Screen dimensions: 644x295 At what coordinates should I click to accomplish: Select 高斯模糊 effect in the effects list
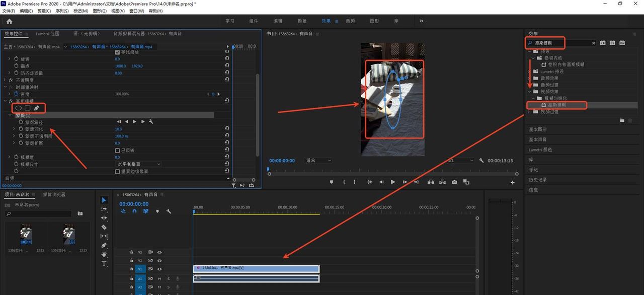556,105
